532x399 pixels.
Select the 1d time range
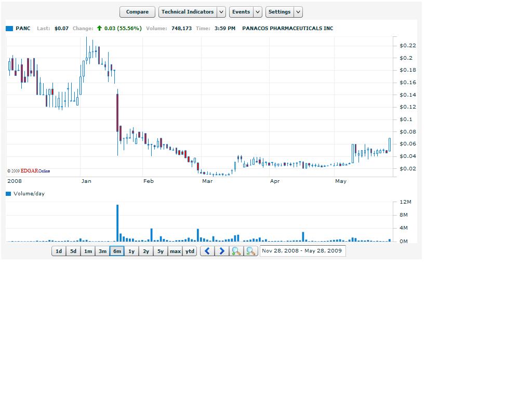click(59, 251)
